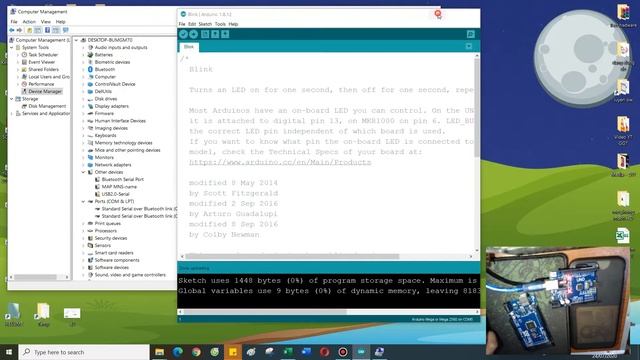This screenshot has height=360, width=640.
Task: Open the Arduino File menu
Action: pos(182,24)
